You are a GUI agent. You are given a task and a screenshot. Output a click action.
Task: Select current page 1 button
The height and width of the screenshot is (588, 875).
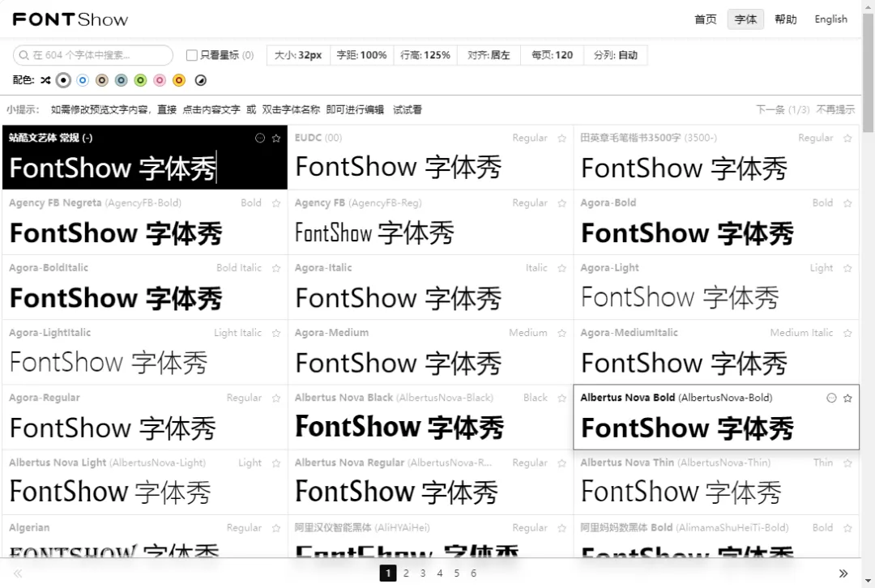click(388, 573)
